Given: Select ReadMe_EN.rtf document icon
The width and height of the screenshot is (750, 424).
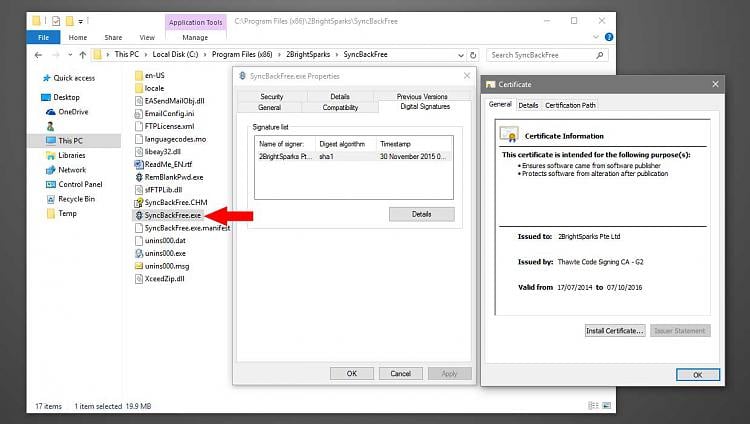Looking at the screenshot, I should (139, 164).
